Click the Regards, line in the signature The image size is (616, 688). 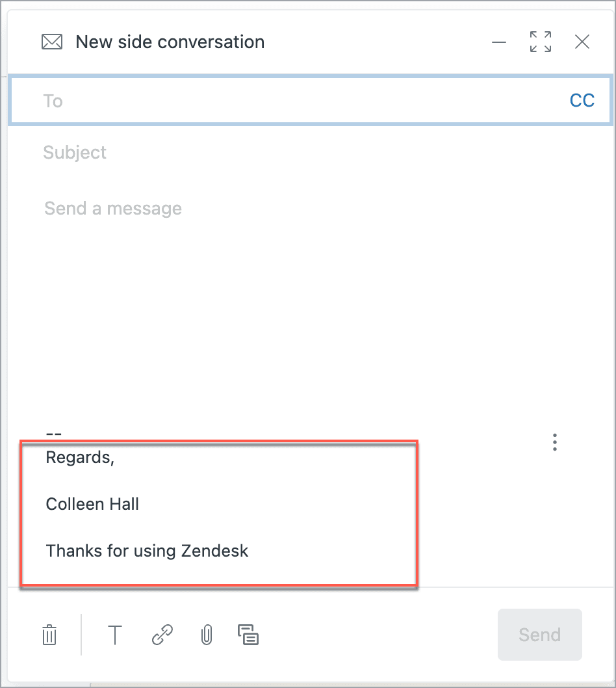pos(80,457)
